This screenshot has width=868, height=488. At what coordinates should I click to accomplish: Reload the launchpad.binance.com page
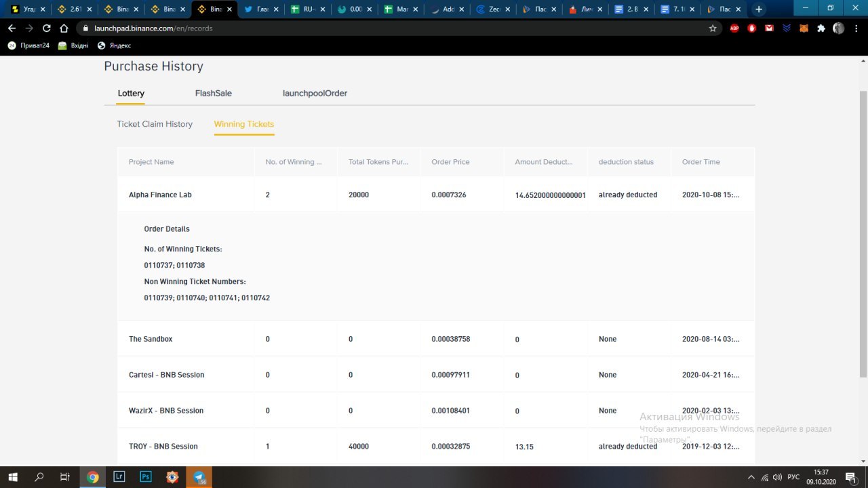(47, 28)
